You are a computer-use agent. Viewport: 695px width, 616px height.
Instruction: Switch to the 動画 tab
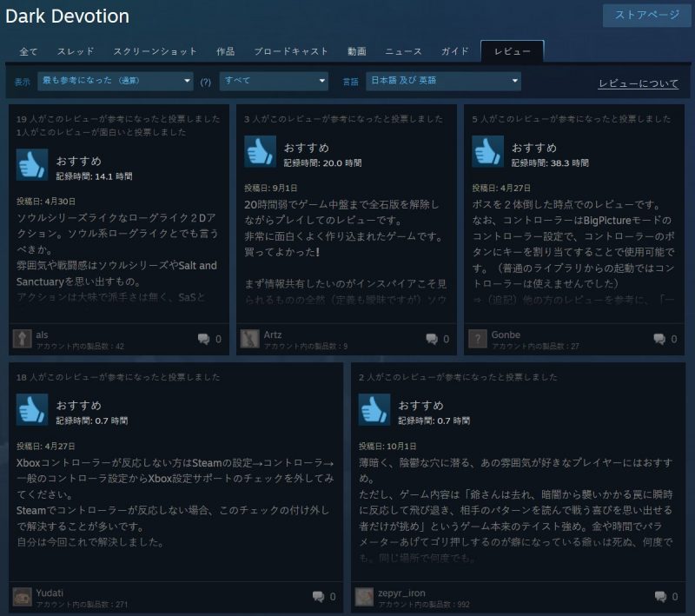click(356, 51)
